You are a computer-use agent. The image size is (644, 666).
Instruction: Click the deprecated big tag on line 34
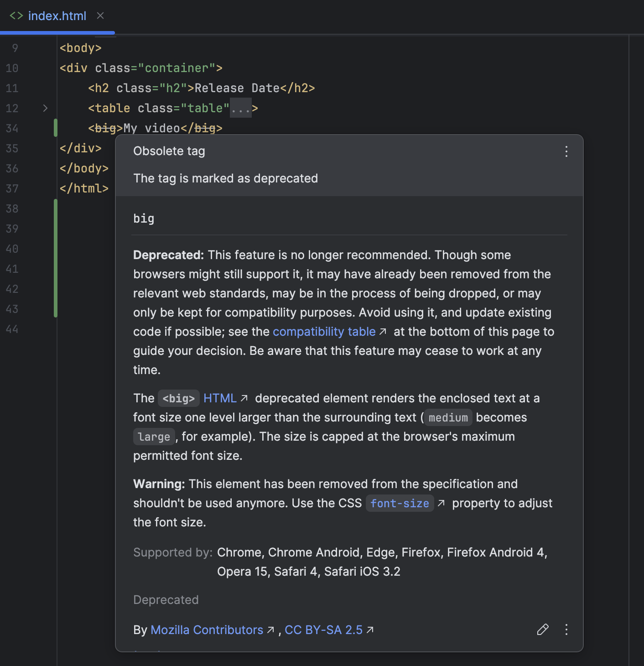coord(105,128)
